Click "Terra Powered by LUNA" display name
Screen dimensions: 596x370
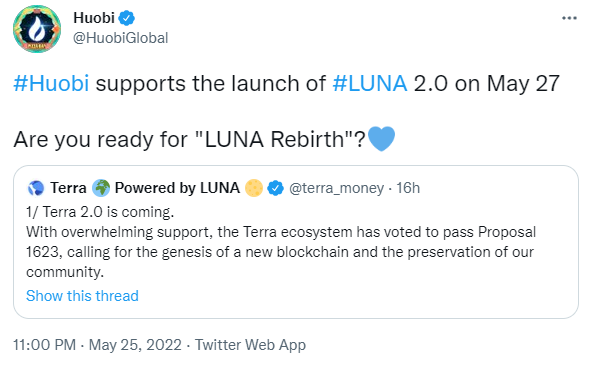click(145, 188)
